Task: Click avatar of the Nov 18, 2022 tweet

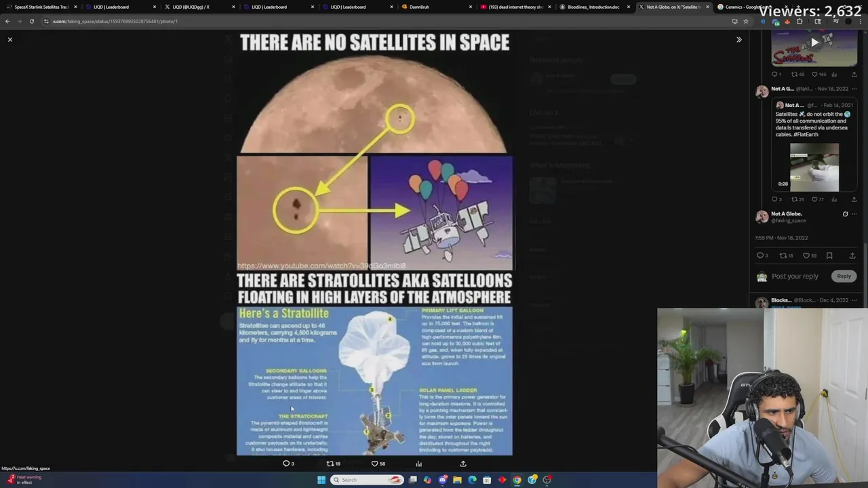Action: click(x=762, y=91)
